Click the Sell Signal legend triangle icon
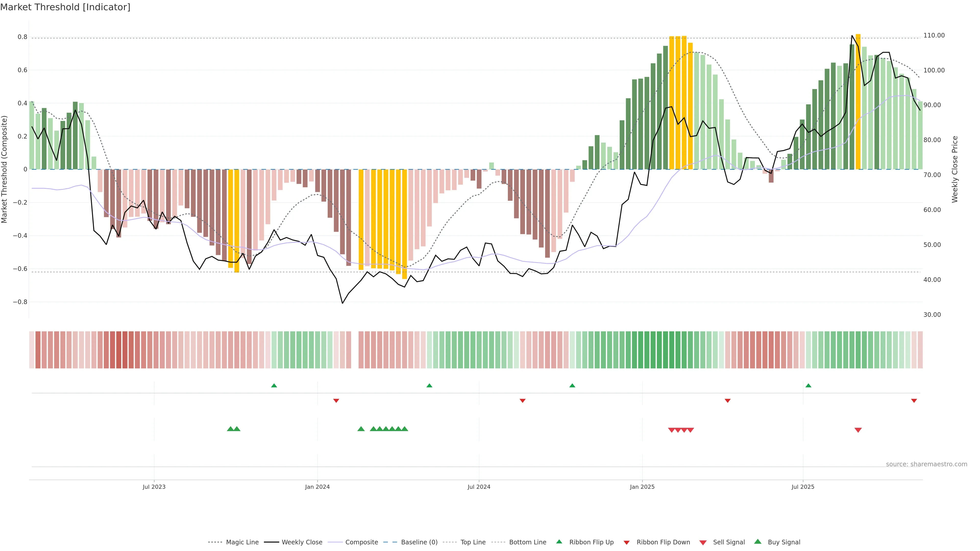 click(703, 543)
